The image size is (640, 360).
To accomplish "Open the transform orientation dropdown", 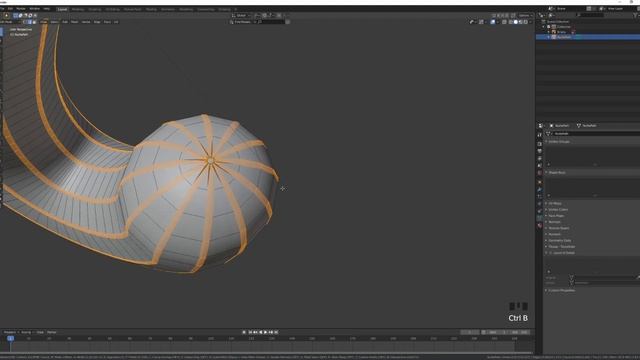I will point(241,16).
